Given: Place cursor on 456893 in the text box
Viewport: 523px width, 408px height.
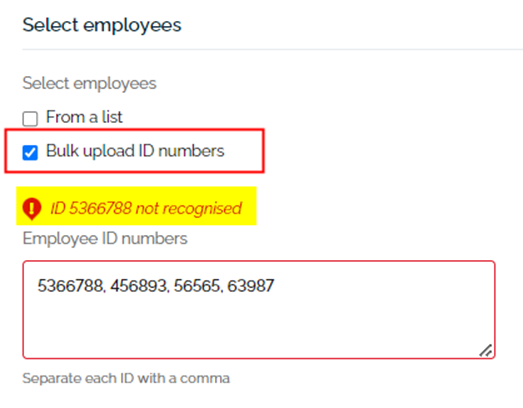Looking at the screenshot, I should coord(138,286).
